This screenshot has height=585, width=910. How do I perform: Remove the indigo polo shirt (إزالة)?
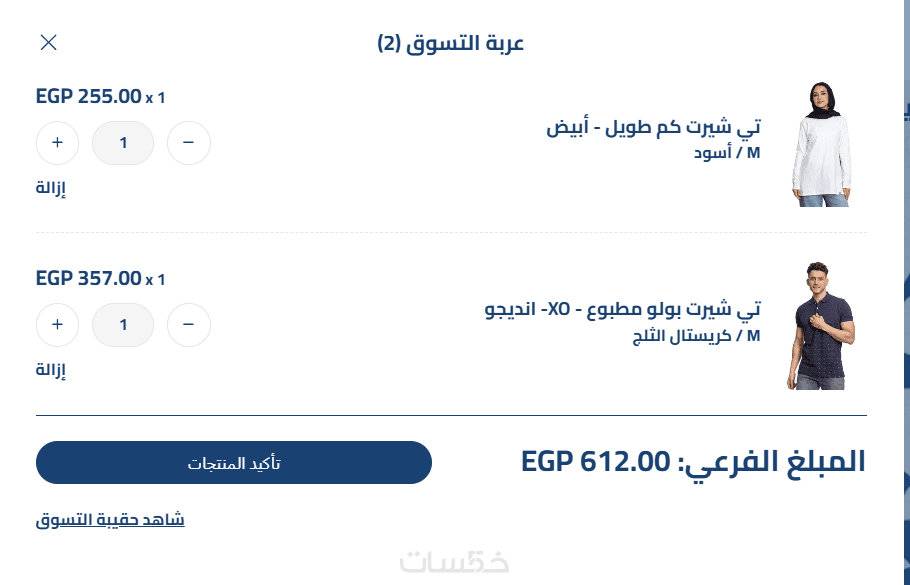(51, 370)
